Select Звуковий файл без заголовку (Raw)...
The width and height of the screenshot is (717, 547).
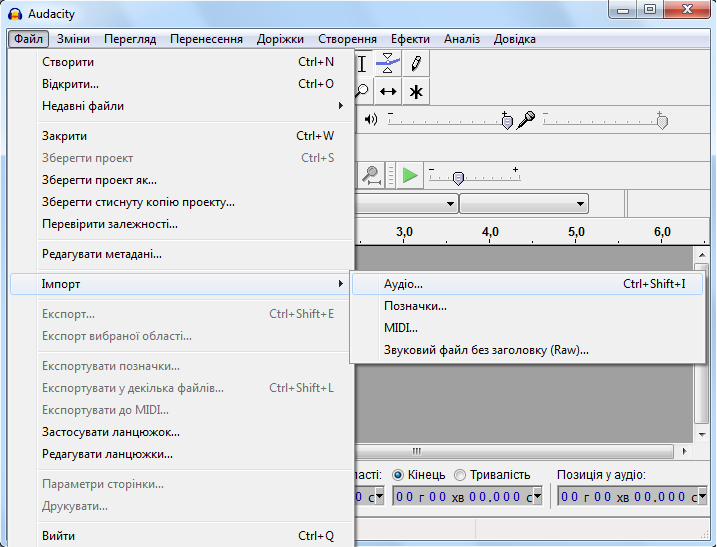pyautogui.click(x=527, y=350)
